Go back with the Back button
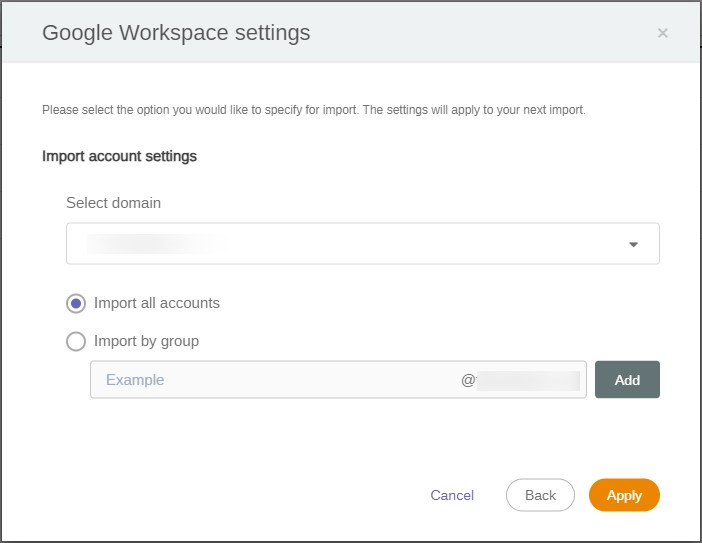The width and height of the screenshot is (702, 543). click(x=540, y=495)
